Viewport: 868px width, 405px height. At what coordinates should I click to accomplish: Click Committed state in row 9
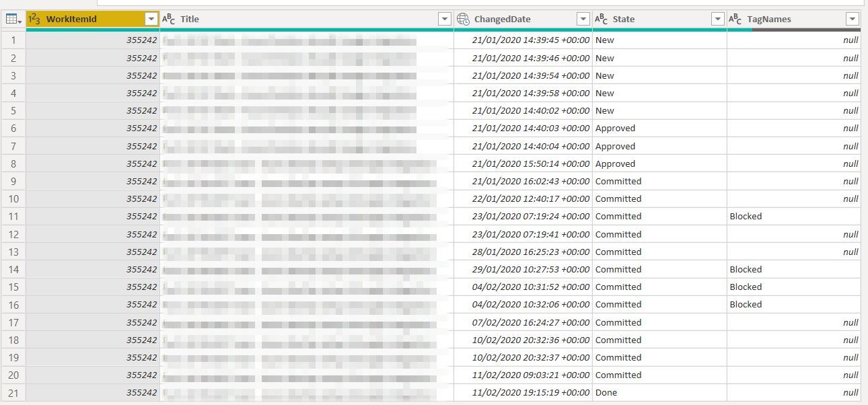coord(659,181)
